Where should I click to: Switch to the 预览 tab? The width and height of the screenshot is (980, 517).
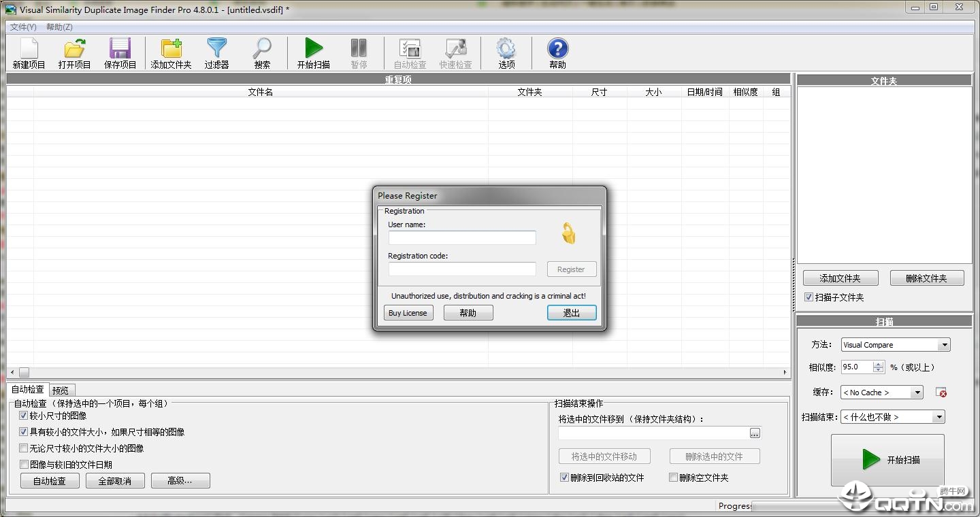point(61,389)
